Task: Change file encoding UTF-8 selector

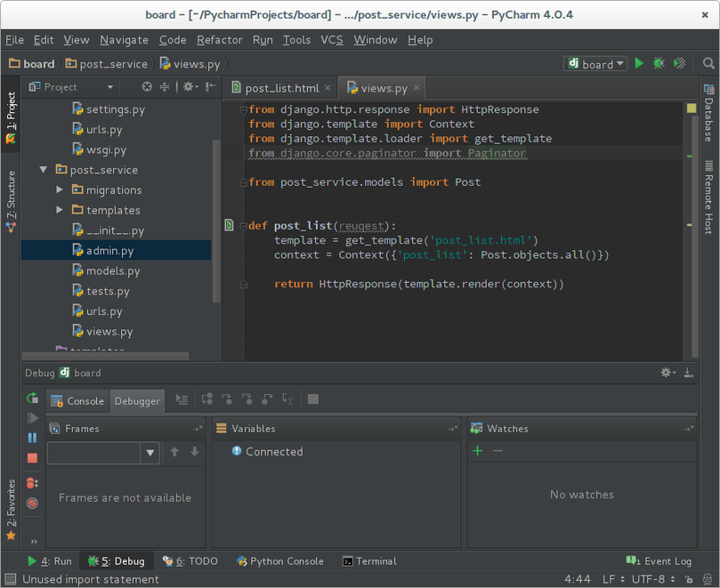Action: [653, 579]
